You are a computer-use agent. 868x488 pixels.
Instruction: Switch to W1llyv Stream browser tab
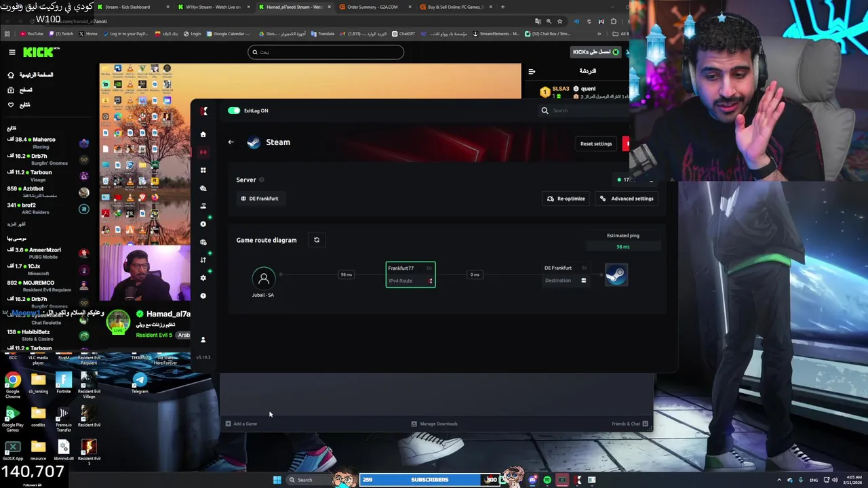[x=214, y=7]
